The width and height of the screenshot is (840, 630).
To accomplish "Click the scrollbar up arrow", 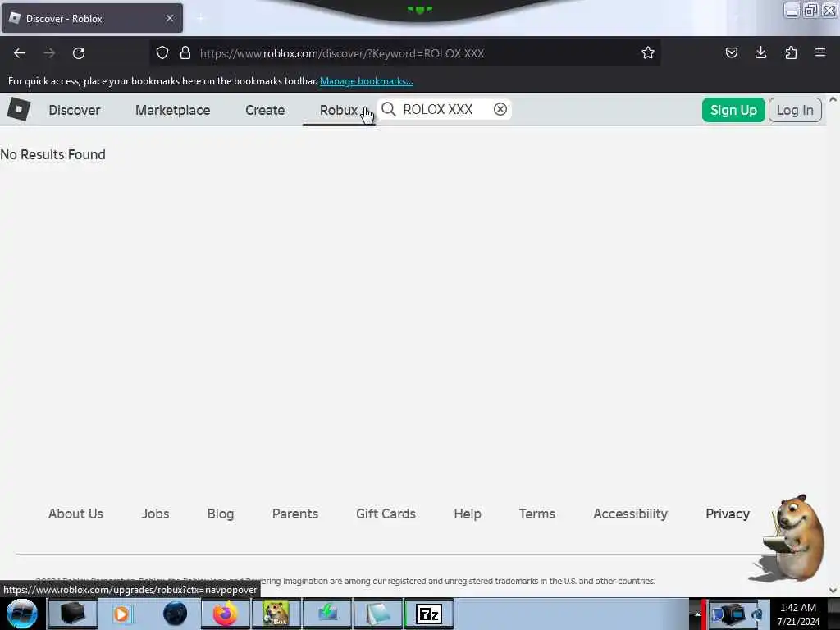I will [x=833, y=99].
